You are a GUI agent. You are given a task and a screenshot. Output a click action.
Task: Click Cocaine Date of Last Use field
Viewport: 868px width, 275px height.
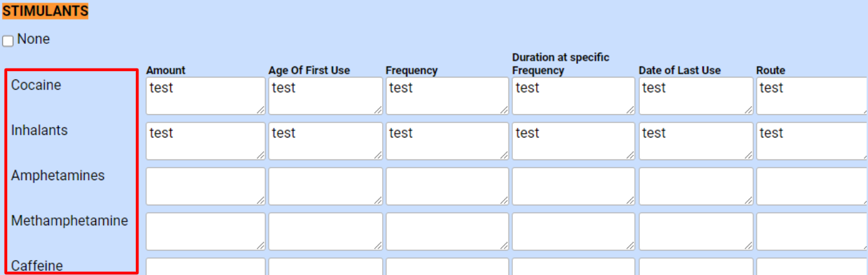tap(696, 96)
